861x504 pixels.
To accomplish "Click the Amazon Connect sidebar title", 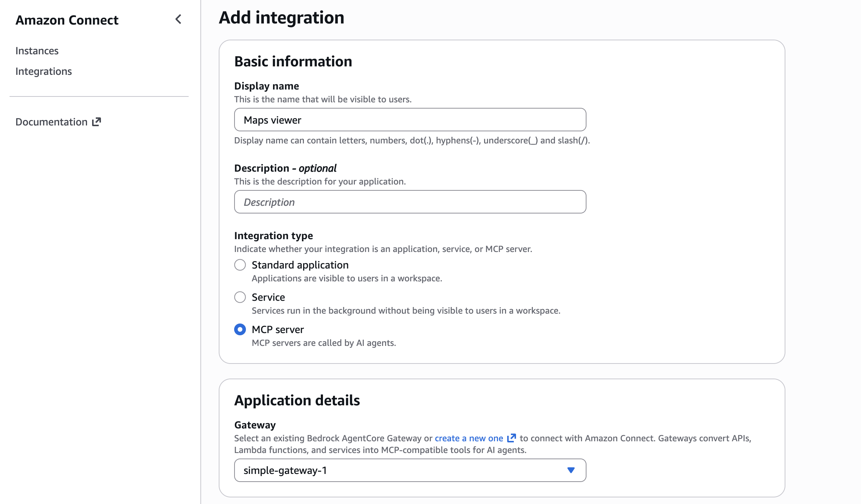I will pos(67,20).
